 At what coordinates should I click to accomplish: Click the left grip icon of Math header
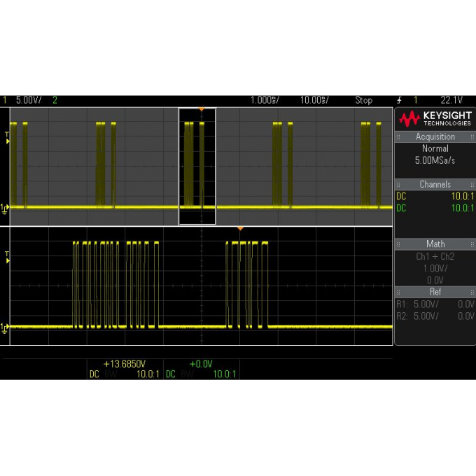tap(398, 244)
